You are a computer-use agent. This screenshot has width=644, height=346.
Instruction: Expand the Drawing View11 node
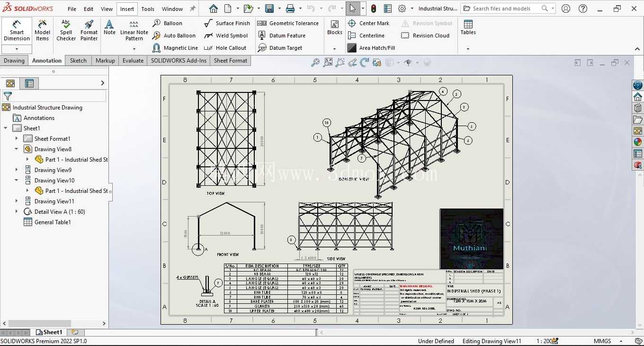click(x=17, y=201)
